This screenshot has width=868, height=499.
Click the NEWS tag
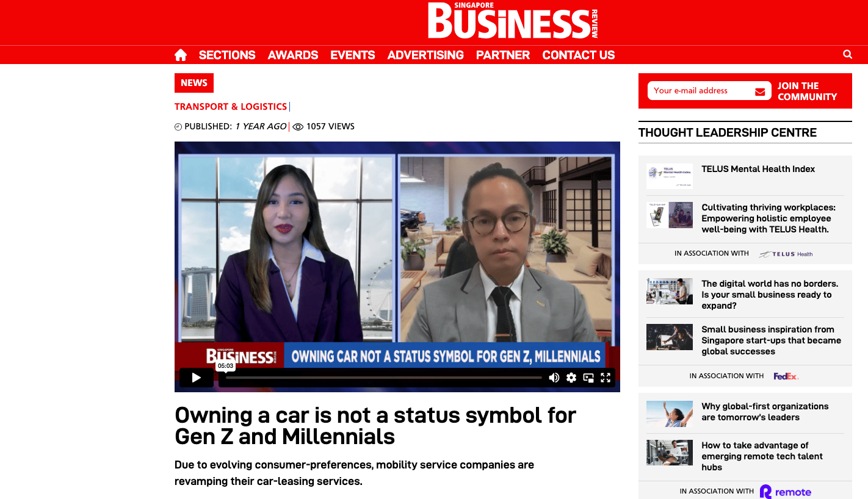pos(194,83)
